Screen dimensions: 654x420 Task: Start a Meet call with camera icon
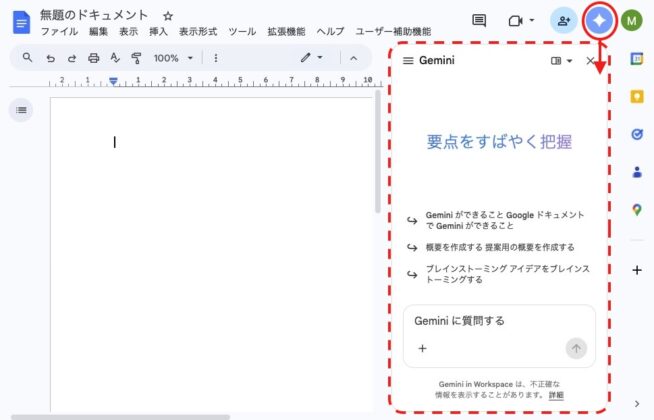(516, 20)
